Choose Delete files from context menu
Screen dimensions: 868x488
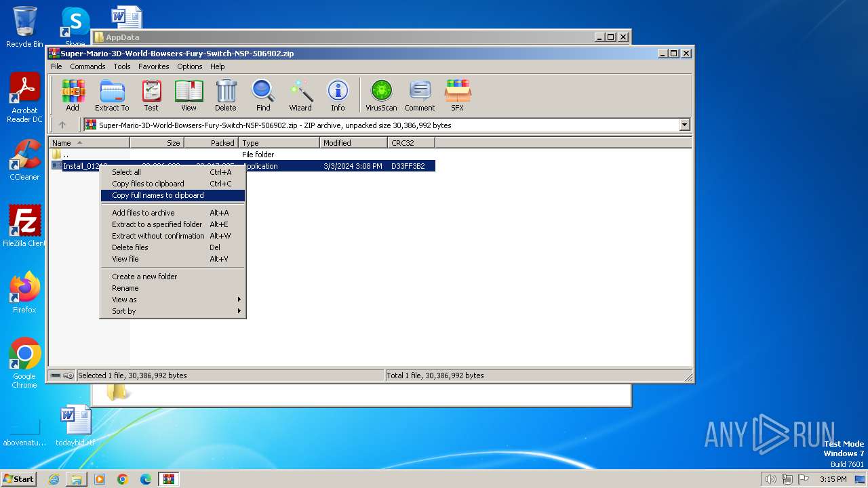click(173, 247)
